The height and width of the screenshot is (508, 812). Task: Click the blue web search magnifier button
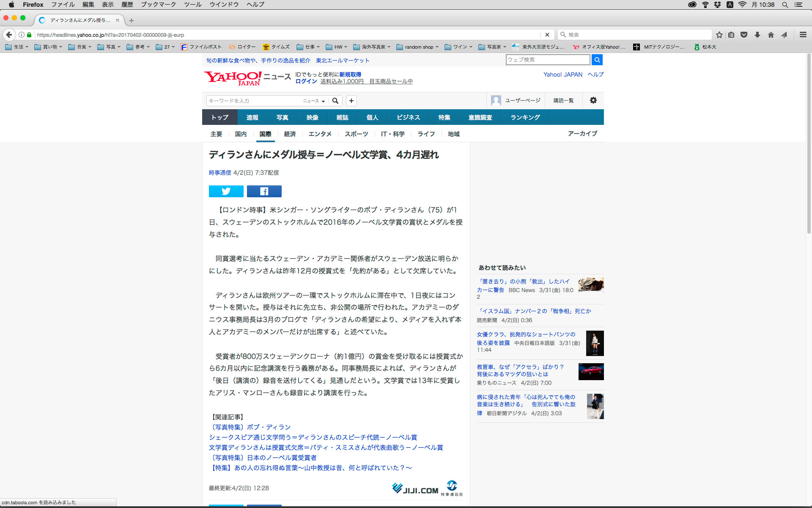597,60
